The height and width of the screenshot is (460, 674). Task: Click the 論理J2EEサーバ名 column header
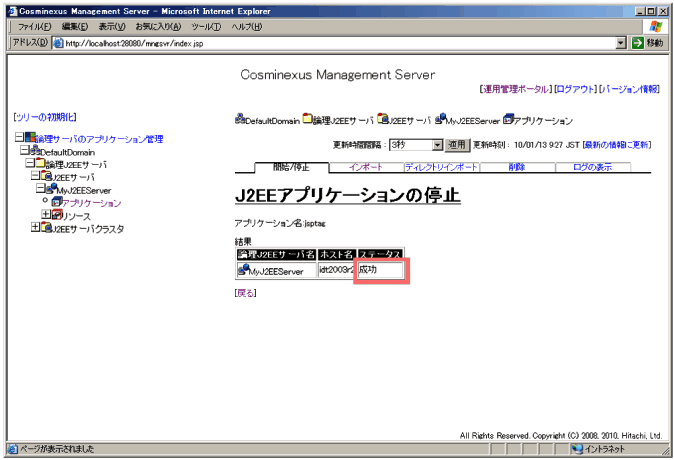click(276, 255)
